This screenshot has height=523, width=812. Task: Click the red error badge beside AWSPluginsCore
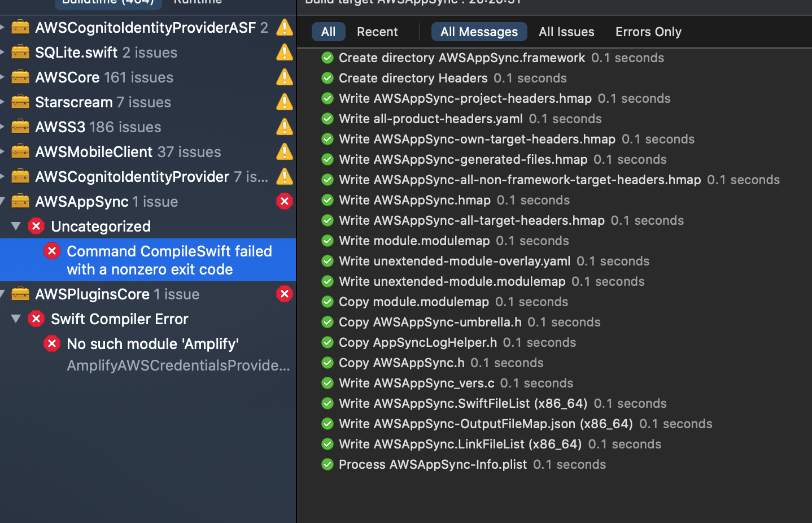coord(285,294)
